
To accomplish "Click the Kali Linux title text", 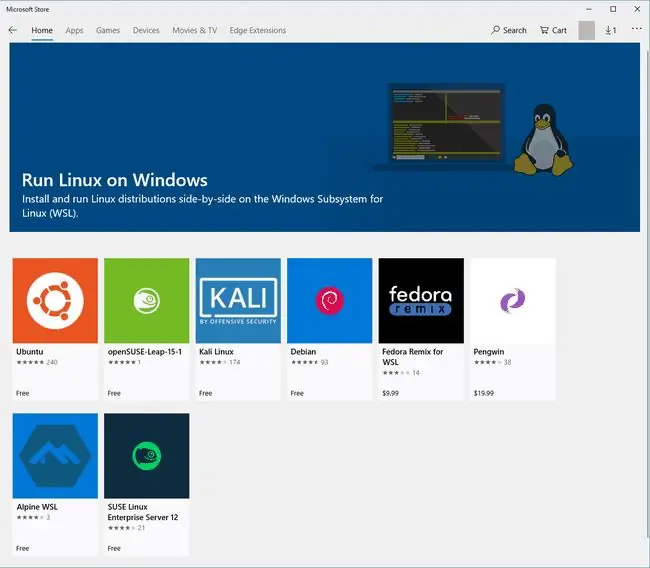I will [216, 352].
